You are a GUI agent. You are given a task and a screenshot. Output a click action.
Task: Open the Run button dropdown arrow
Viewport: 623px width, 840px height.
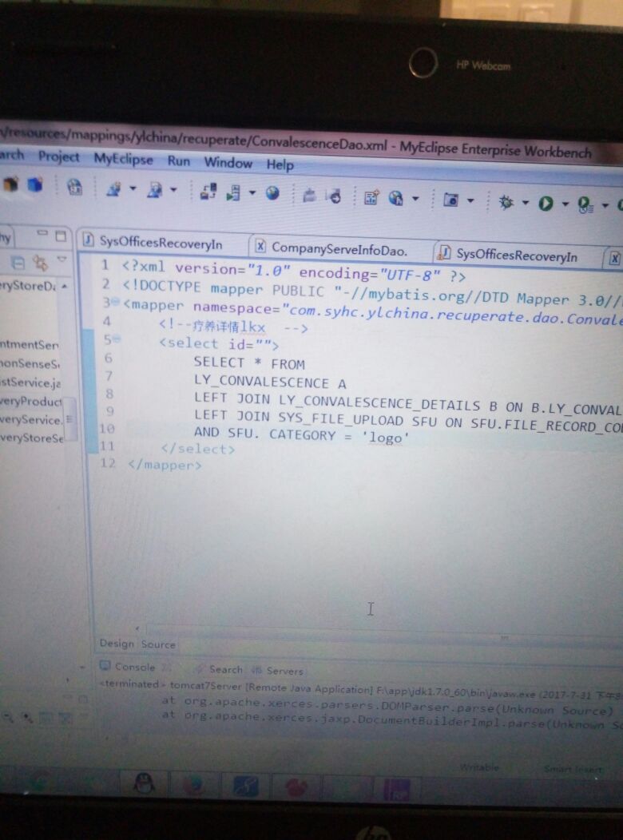565,204
